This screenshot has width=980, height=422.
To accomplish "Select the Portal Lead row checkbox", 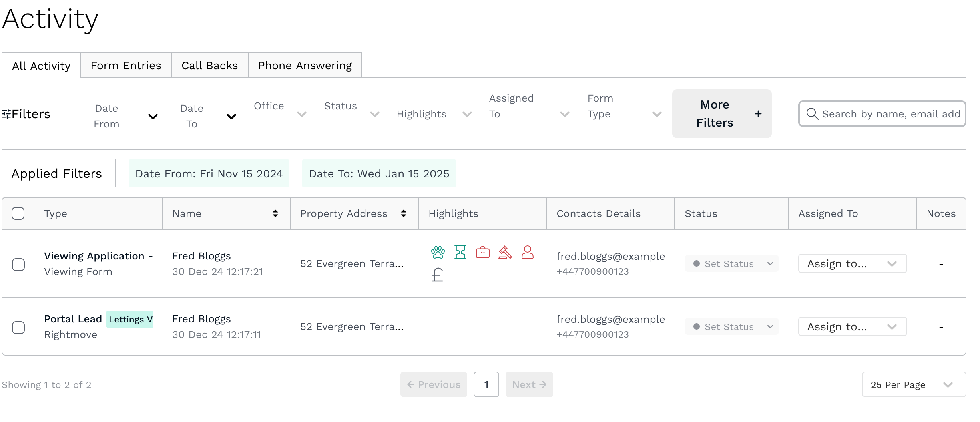I will [x=18, y=327].
